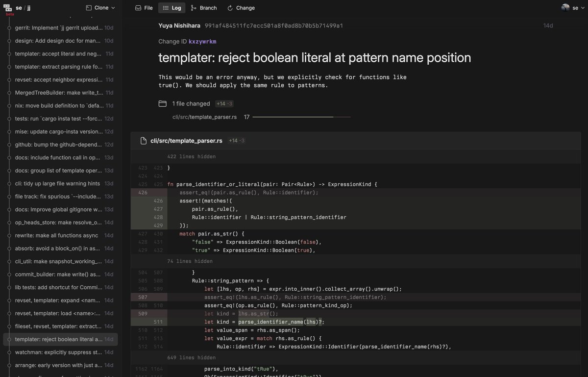The height and width of the screenshot is (377, 588).
Task: Select commit 'mise: update cargo-insta version'
Action: (x=61, y=131)
